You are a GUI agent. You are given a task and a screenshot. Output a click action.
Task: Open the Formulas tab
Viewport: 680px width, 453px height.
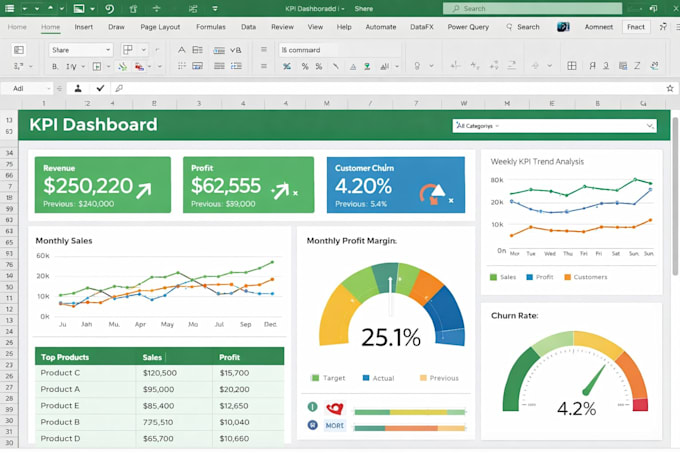point(211,27)
